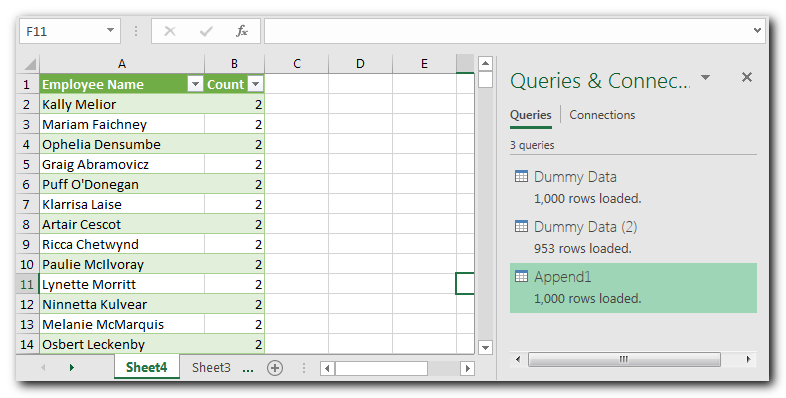Click vertical scrollbar up arrow
This screenshot has height=398, width=786.
click(x=485, y=64)
